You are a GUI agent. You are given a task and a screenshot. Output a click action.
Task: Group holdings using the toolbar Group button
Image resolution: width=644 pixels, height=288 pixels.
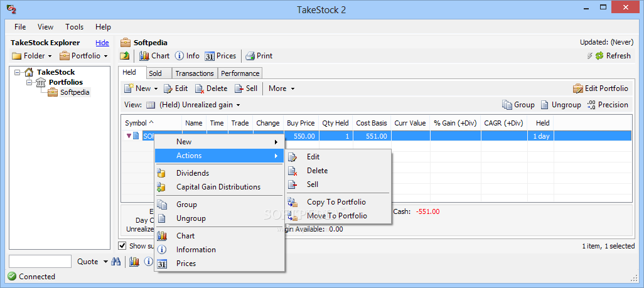pyautogui.click(x=518, y=105)
